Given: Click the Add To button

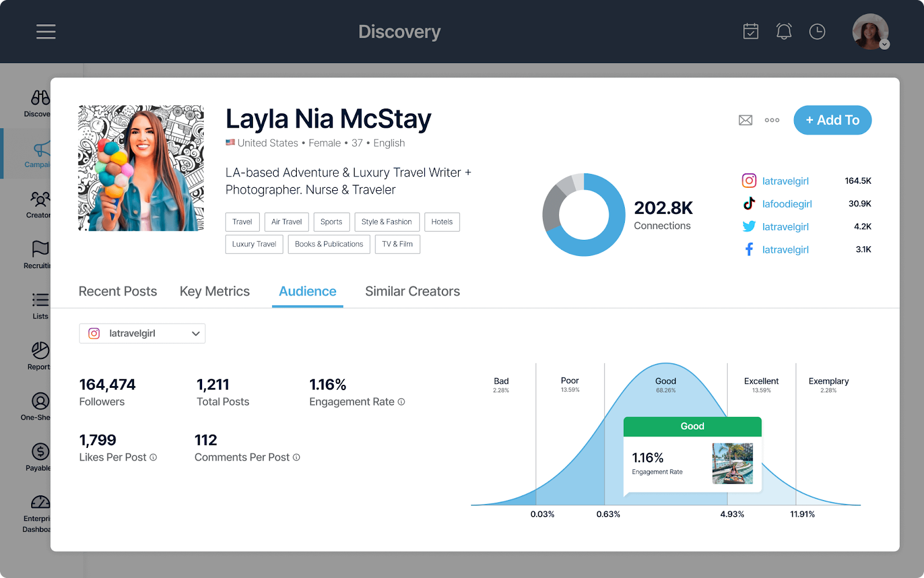Looking at the screenshot, I should click(832, 120).
